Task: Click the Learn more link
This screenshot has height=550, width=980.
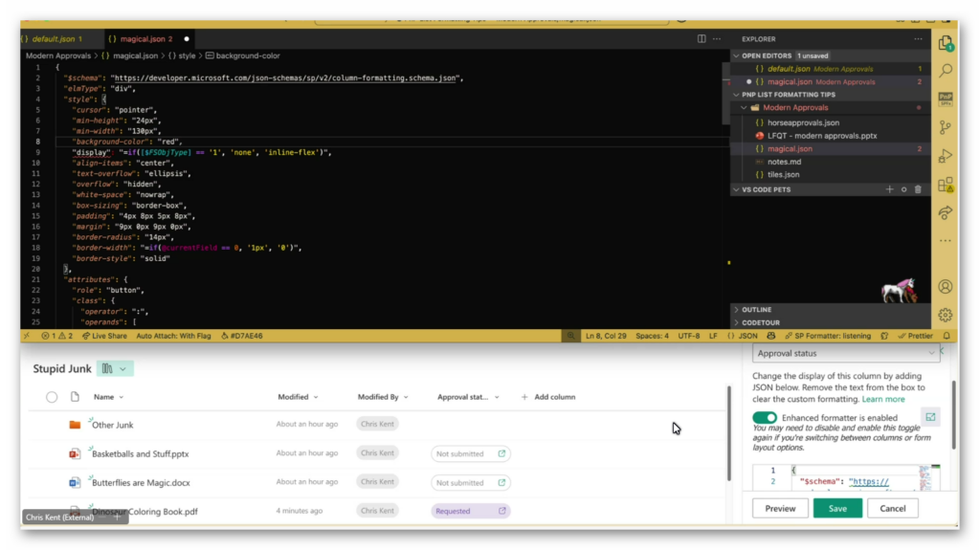Action: click(882, 399)
